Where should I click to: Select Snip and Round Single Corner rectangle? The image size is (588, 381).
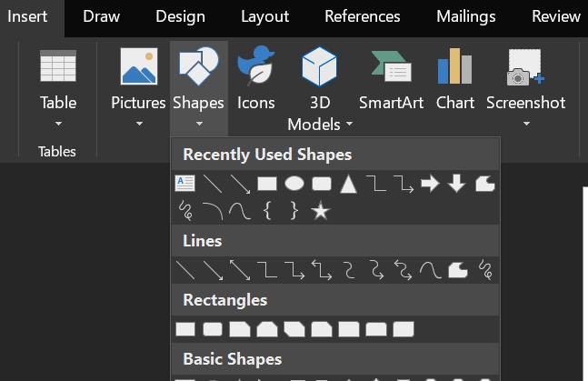(322, 329)
